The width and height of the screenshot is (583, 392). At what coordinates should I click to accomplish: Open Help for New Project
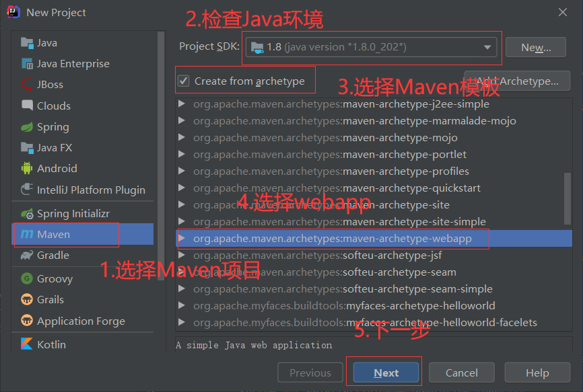537,373
